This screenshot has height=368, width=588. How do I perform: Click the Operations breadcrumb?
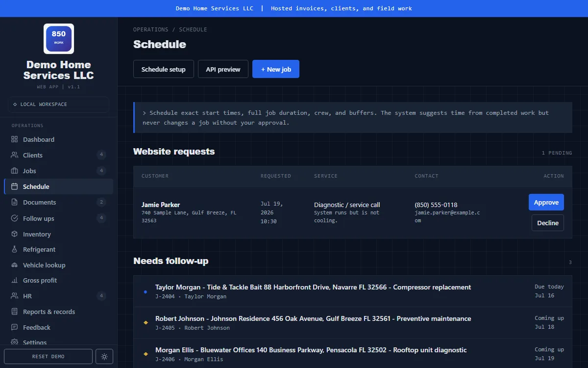(150, 29)
